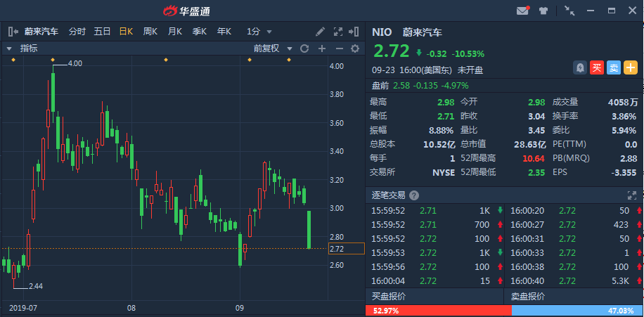Screen dimensions: 644x317
Task: Click the 逐笔交易 panel title
Action: pyautogui.click(x=389, y=195)
